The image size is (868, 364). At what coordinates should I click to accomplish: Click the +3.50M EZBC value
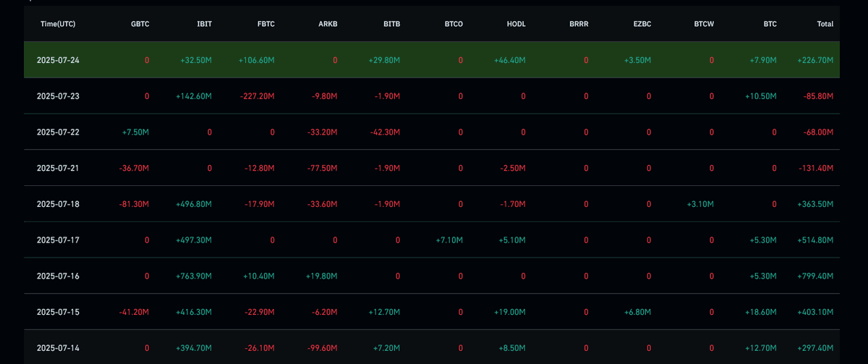(637, 60)
